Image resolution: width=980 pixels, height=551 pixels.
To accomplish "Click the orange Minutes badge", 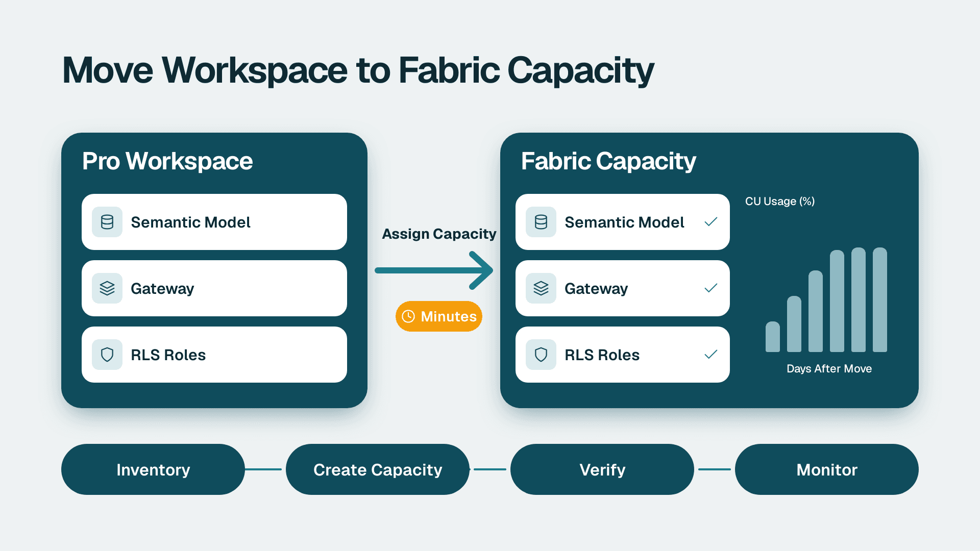I will tap(439, 316).
